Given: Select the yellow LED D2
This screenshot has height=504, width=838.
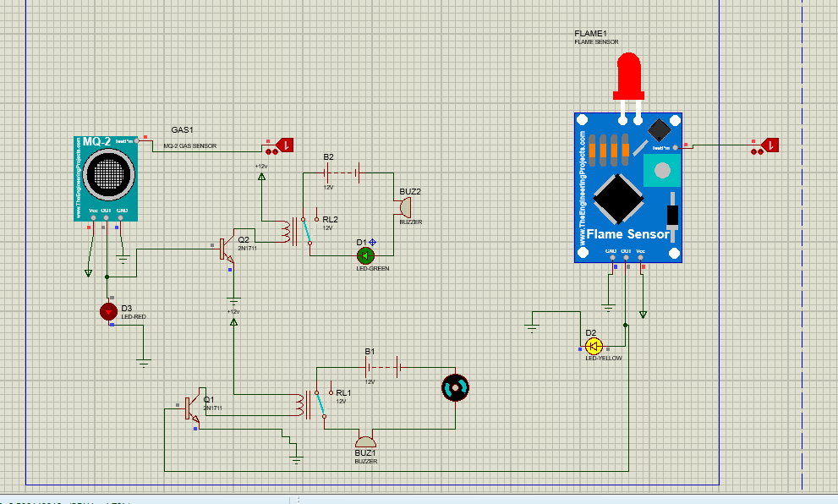Looking at the screenshot, I should click(594, 347).
